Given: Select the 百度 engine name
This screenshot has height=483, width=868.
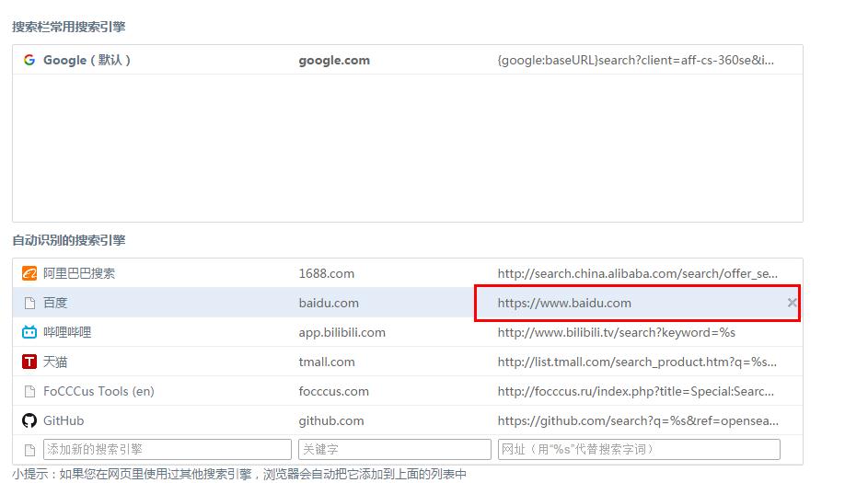Looking at the screenshot, I should tap(55, 303).
